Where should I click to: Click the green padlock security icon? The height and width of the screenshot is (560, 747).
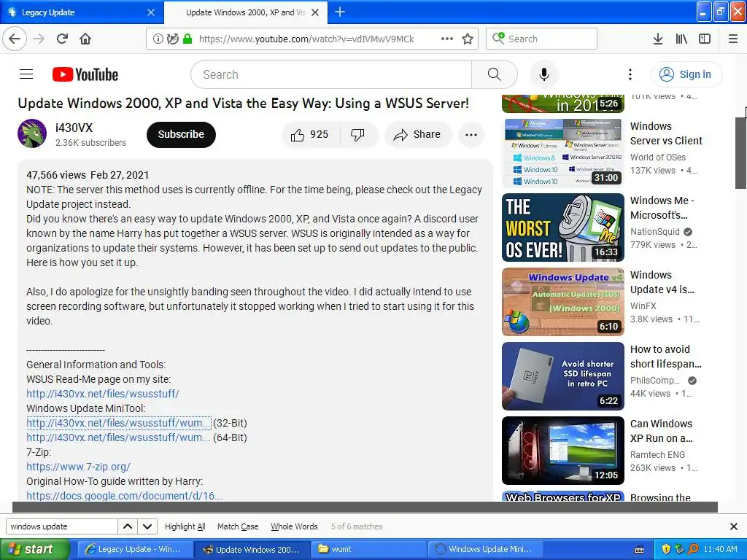(187, 39)
